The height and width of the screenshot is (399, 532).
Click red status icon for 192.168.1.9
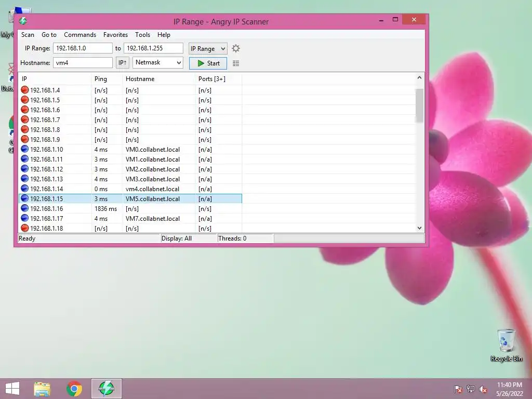coord(24,139)
